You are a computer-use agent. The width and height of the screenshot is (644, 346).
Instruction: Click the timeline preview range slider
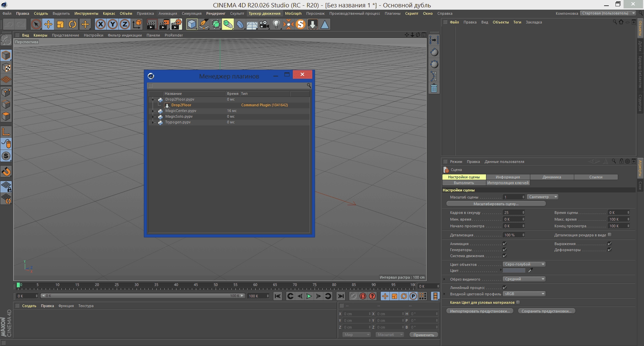point(142,296)
